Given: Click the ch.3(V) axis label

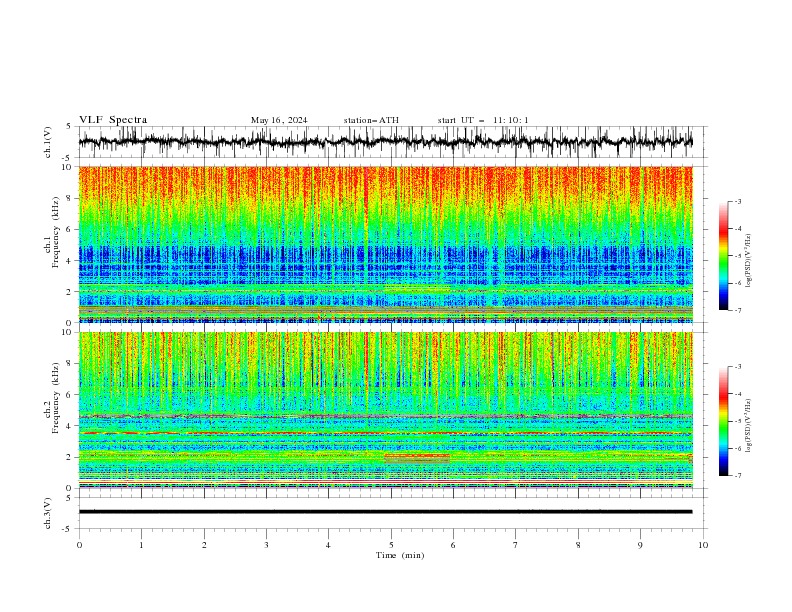Looking at the screenshot, I should click(x=48, y=513).
